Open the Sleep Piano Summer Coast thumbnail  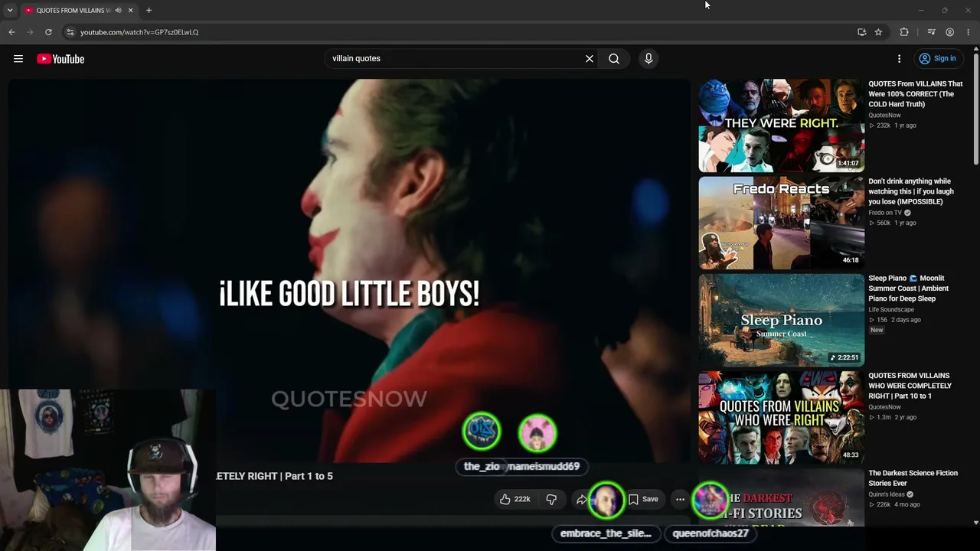781,321
